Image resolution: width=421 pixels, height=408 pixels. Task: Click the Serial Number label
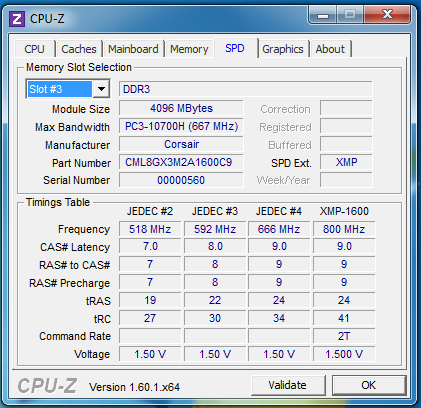[x=76, y=180]
